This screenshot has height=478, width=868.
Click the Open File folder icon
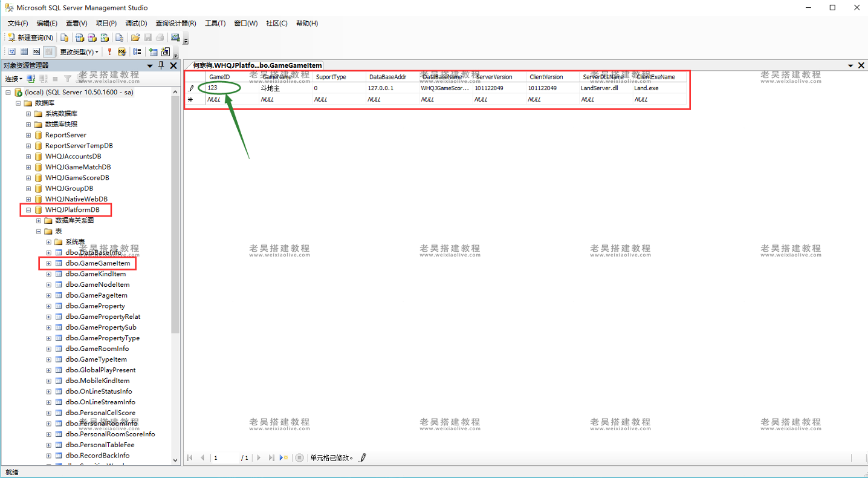pyautogui.click(x=135, y=38)
